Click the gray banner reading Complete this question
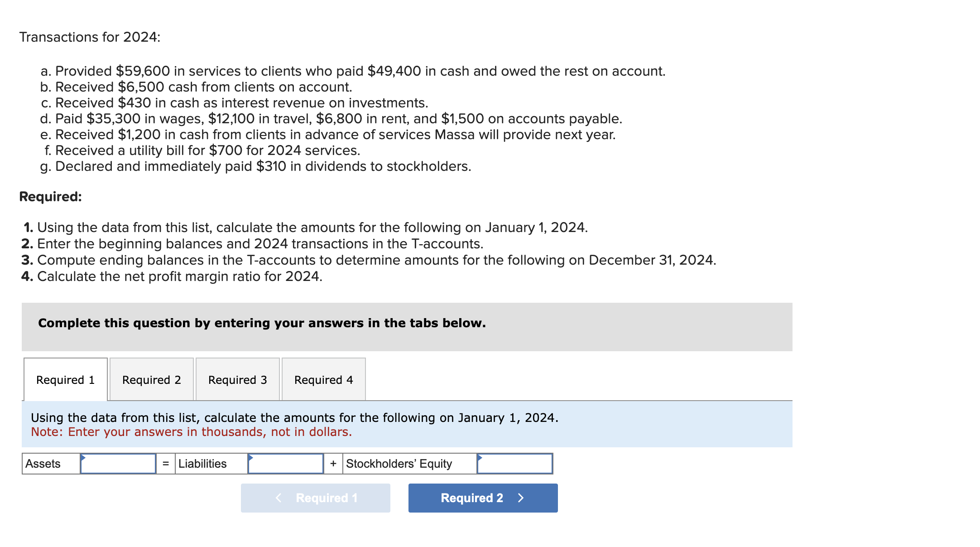Screen dimensions: 980x547 262,323
